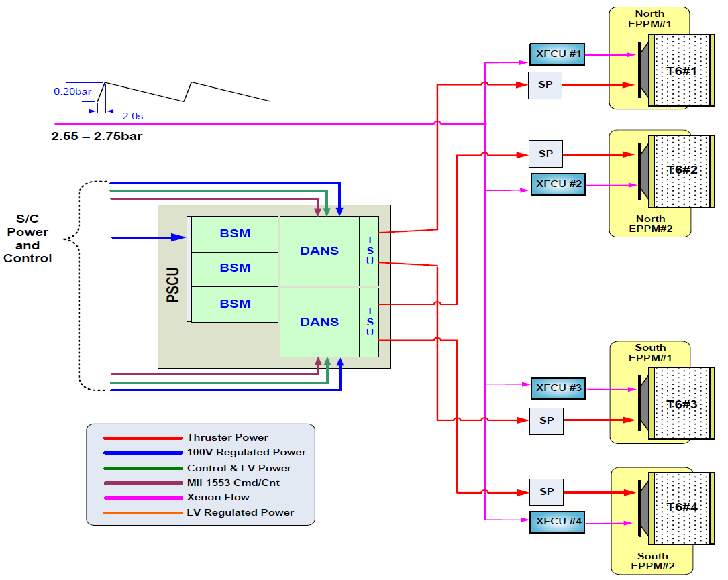Click the orange LV Regulated Power legend line

point(142,513)
